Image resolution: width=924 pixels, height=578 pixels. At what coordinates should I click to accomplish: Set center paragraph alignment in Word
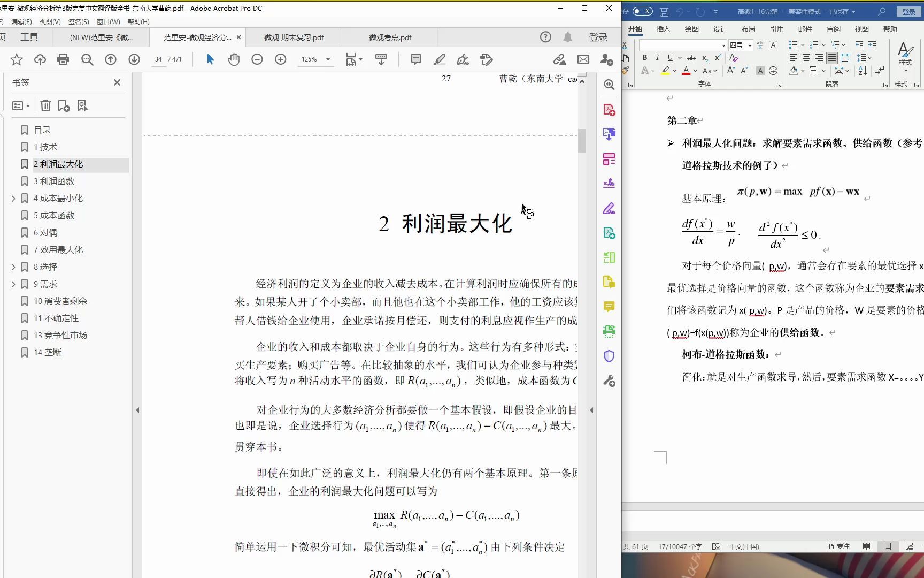(x=806, y=58)
